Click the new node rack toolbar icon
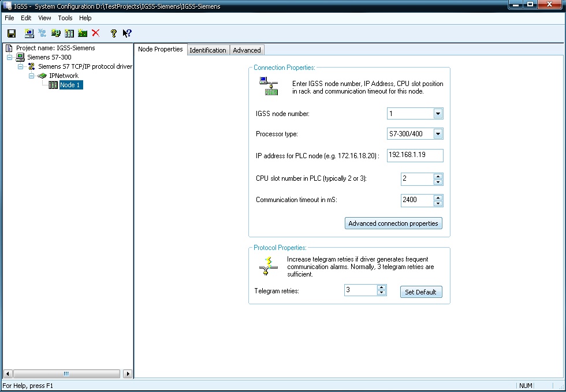 69,33
